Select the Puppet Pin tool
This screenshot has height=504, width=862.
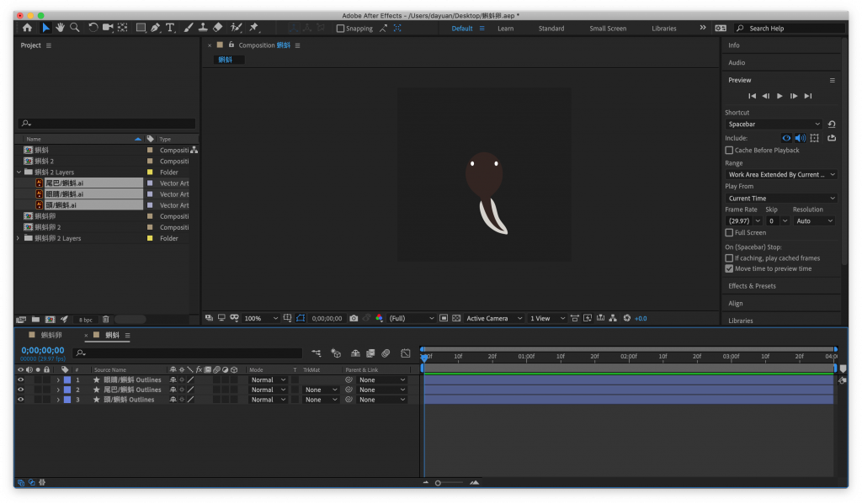tap(253, 28)
